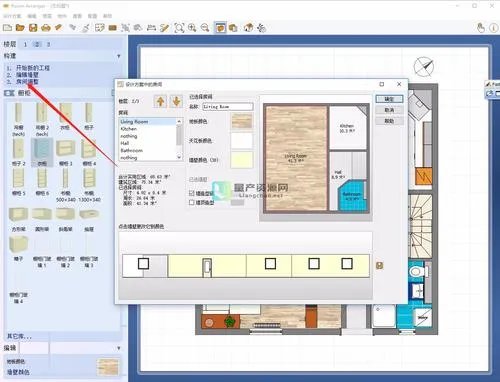Select Kitchen in the room list
Image resolution: width=500 pixels, height=382 pixels.
[129, 129]
